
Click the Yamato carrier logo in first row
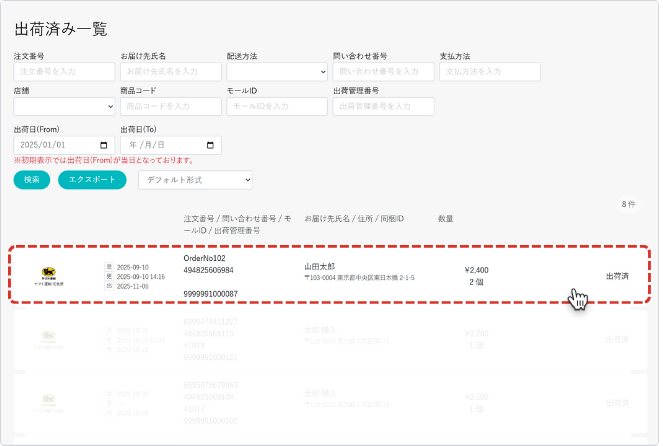pyautogui.click(x=48, y=275)
